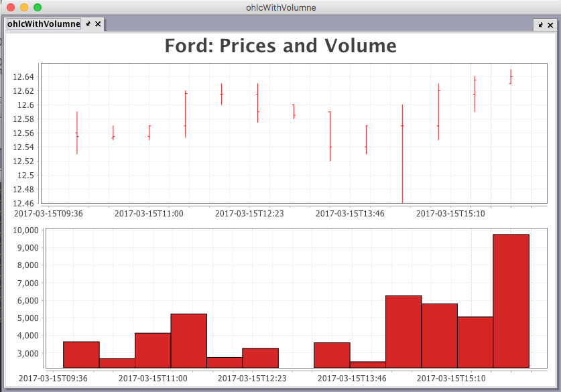
Task: Click the 12.64 price axis label
Action: [23, 77]
